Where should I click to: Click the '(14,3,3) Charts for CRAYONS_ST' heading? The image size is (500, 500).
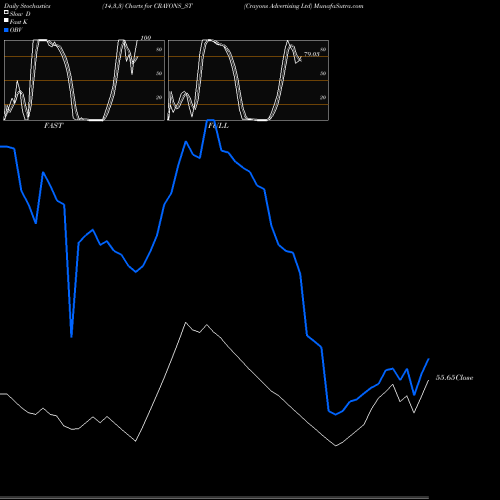(x=147, y=6)
